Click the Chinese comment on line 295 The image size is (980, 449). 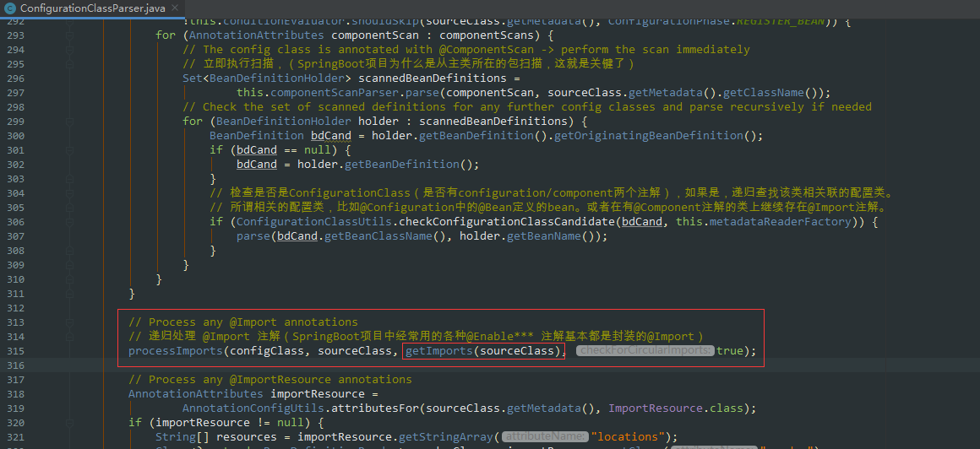pos(410,63)
